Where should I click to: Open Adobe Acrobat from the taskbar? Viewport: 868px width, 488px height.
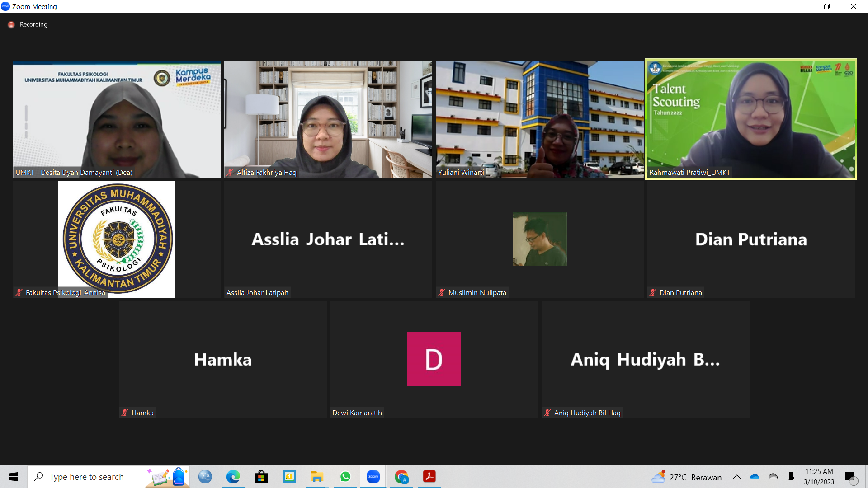429,477
